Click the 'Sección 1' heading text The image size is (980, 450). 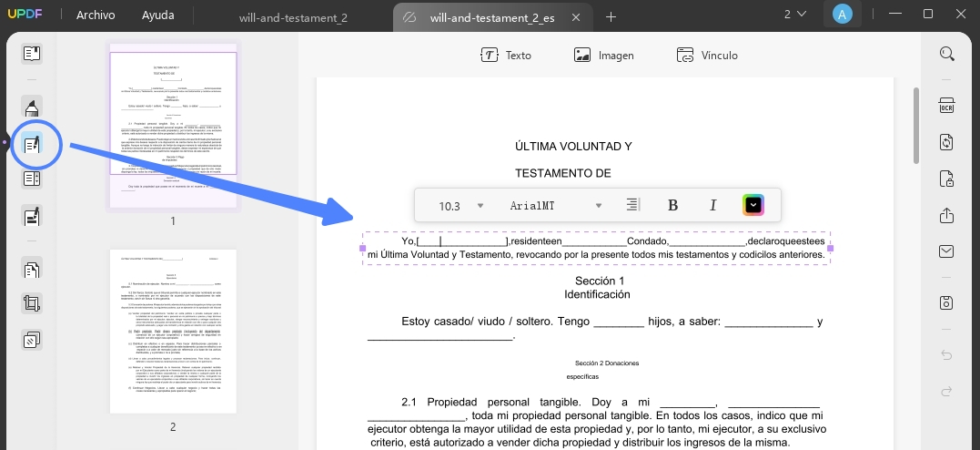(600, 281)
